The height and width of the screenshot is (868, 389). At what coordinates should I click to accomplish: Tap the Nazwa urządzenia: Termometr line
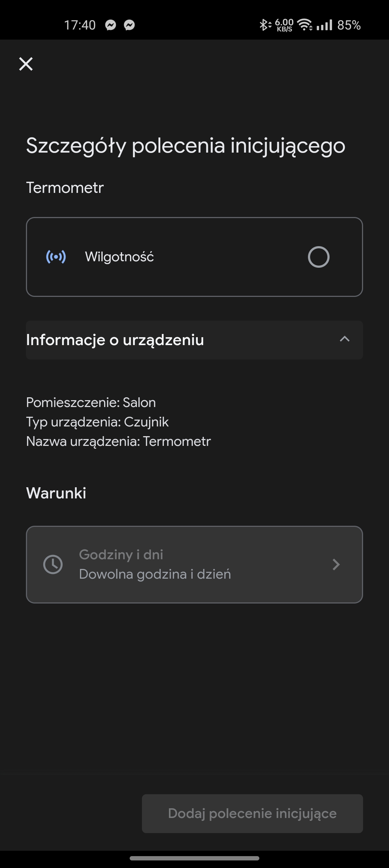118,441
